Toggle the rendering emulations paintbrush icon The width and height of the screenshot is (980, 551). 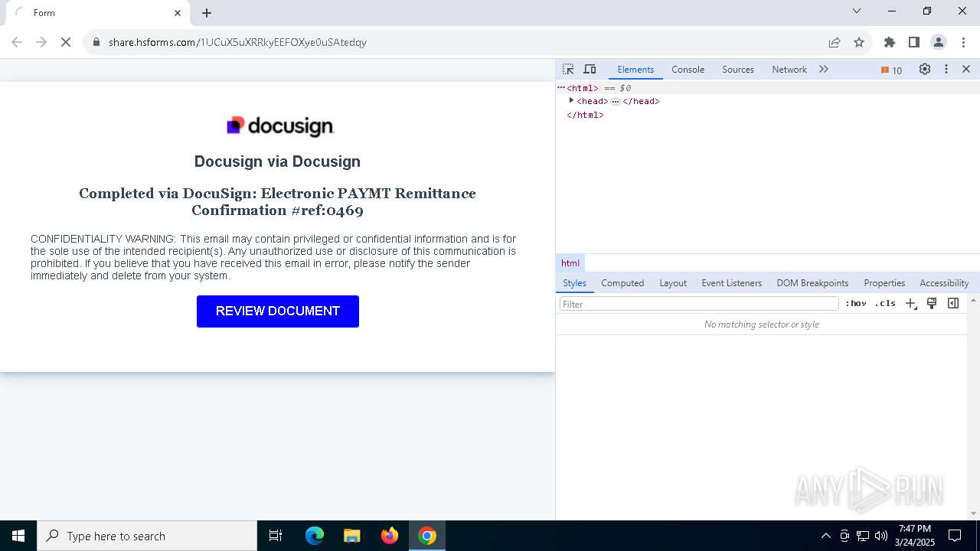932,304
